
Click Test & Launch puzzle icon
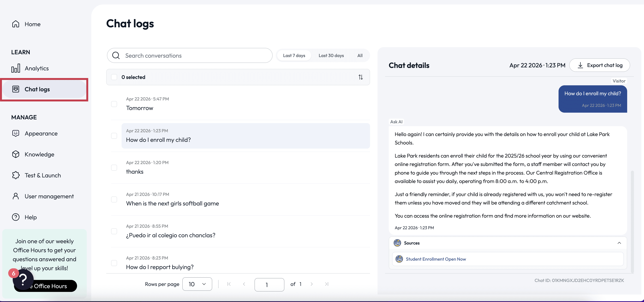16,175
